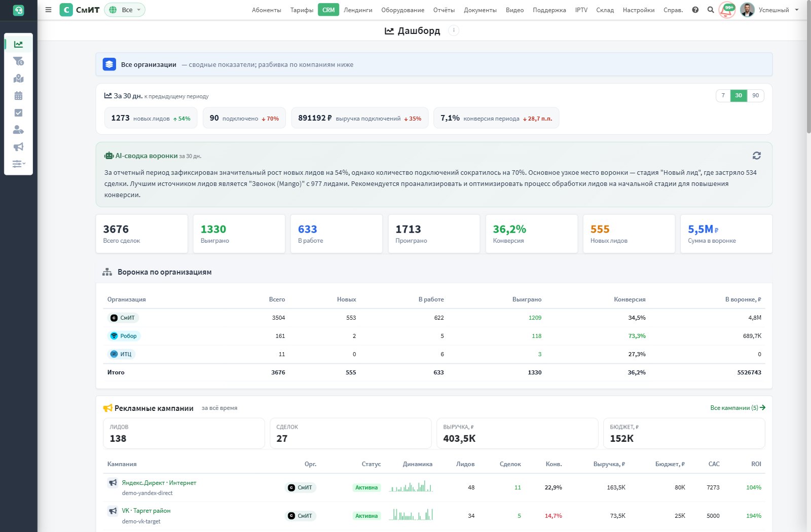
Task: Click the СмИТ logo in header
Action: click(80, 10)
